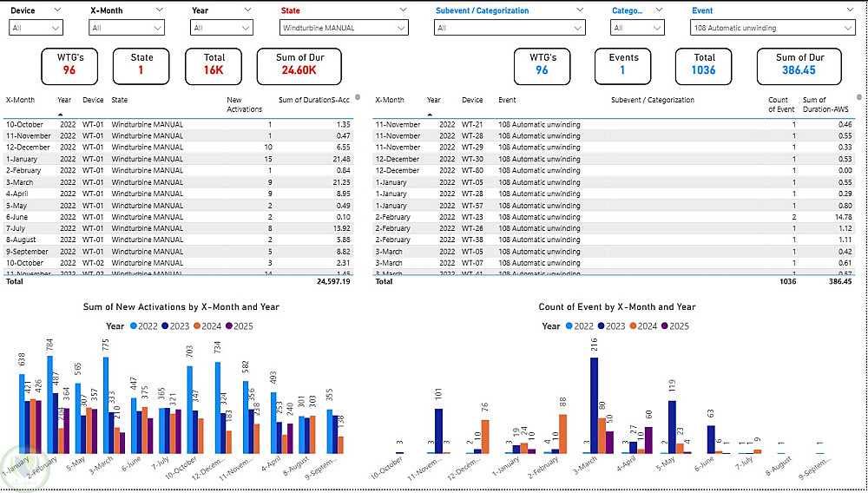
Task: Open the X-Month All dropdown
Action: (127, 28)
